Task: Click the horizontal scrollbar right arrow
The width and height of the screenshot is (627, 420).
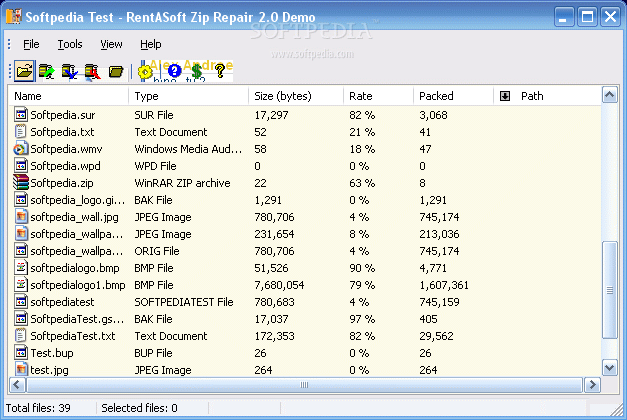Action: 592,385
